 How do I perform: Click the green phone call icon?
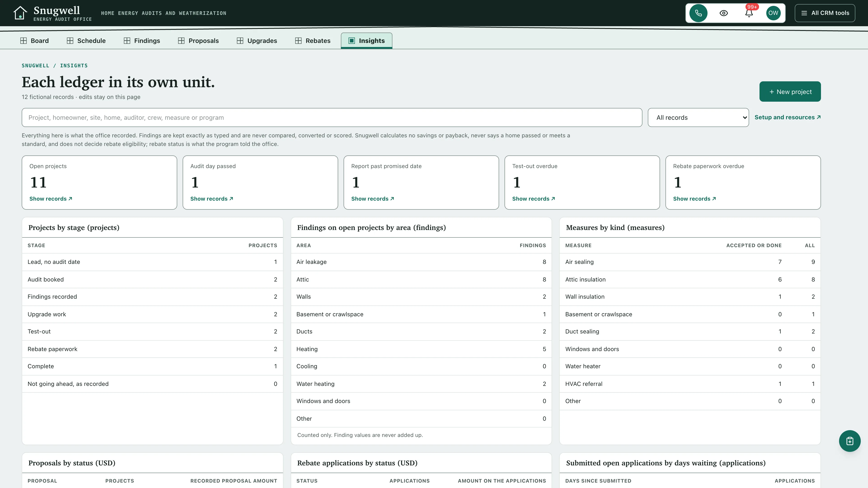coord(698,13)
